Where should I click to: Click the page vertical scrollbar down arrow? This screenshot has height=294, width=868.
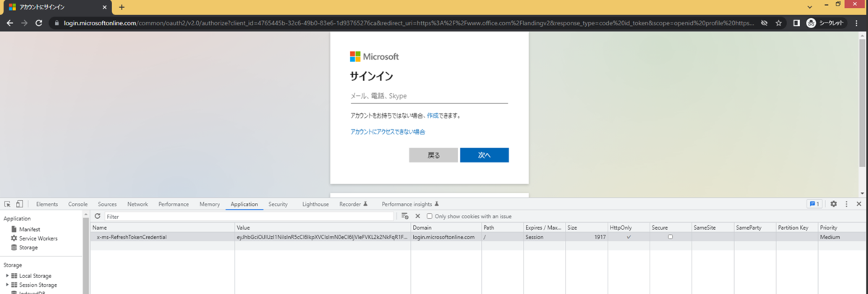[x=861, y=194]
